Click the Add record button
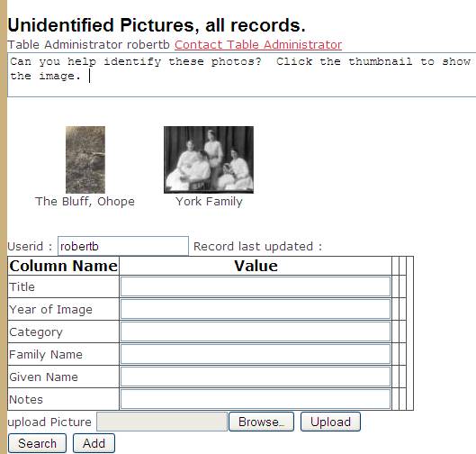The height and width of the screenshot is (454, 476). pyautogui.click(x=94, y=443)
